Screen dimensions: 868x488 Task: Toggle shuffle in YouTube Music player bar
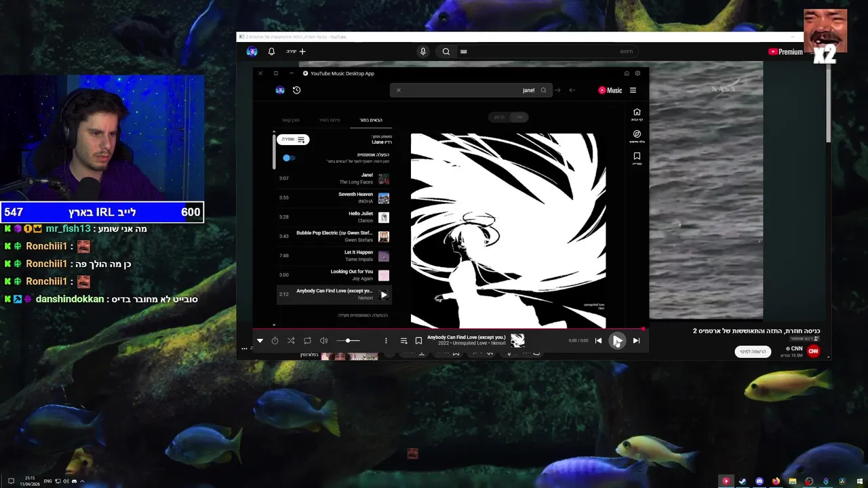(291, 341)
